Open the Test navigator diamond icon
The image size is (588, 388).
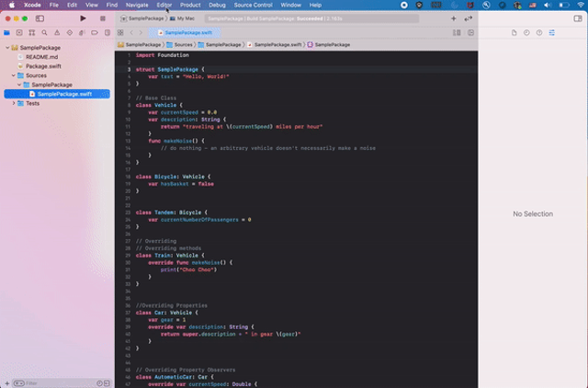coord(70,33)
